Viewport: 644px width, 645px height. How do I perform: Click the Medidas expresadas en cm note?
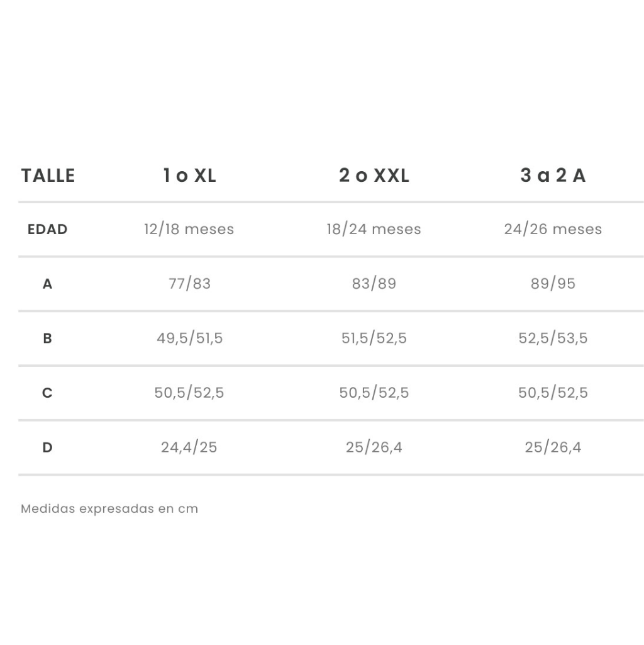click(x=109, y=509)
